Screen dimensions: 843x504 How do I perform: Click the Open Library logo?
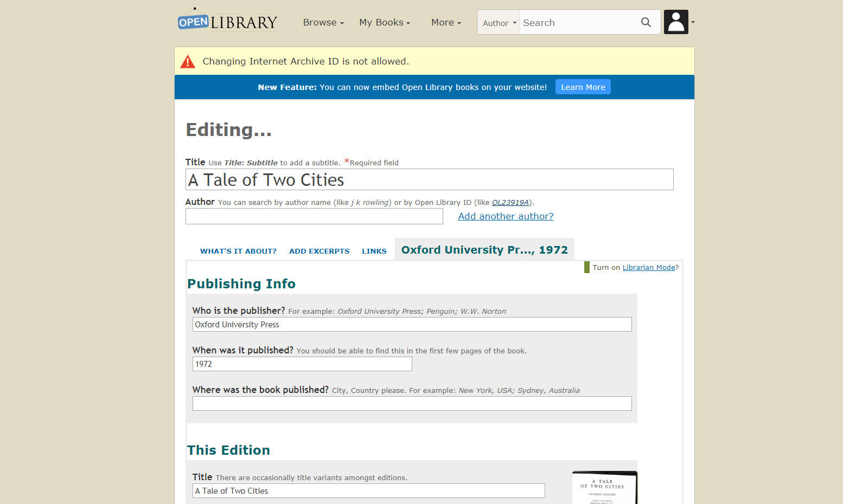(227, 21)
